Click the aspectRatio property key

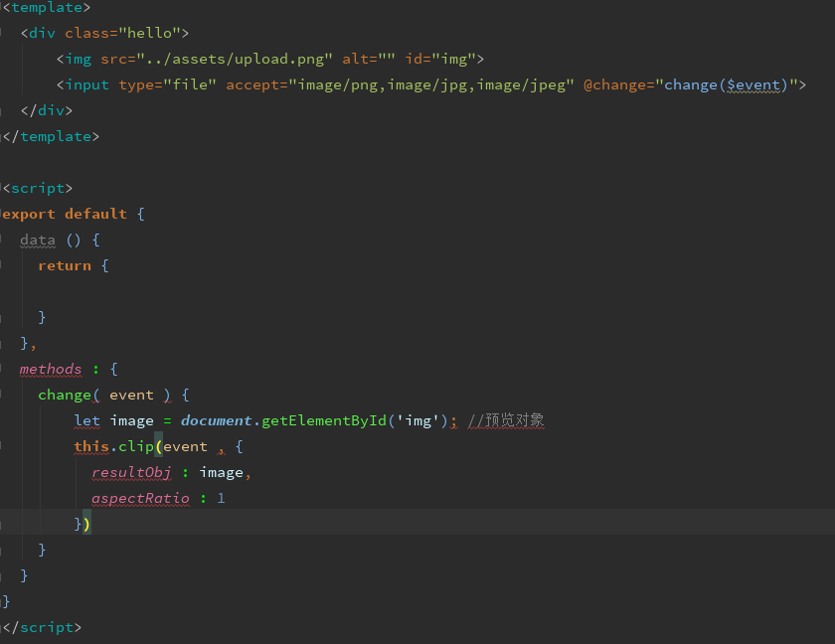click(140, 499)
